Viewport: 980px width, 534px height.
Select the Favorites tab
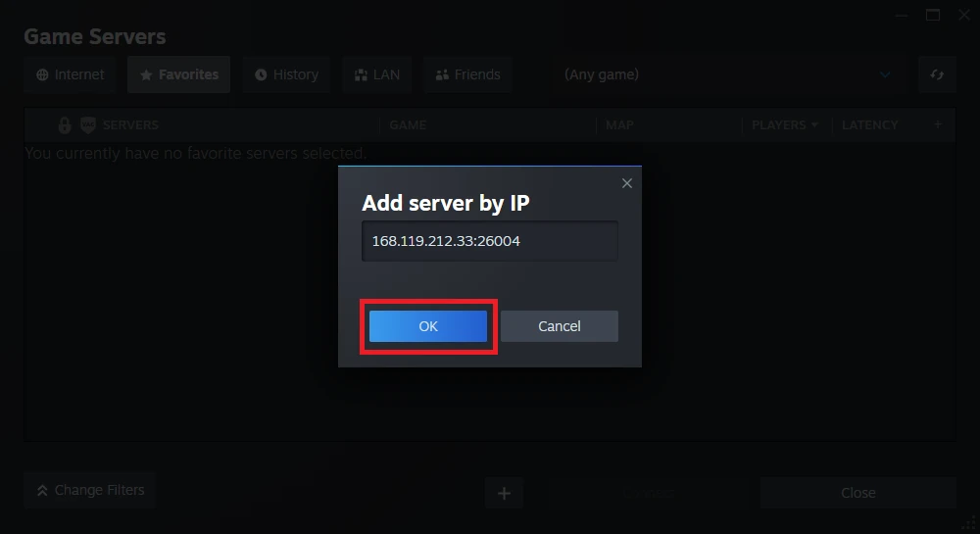click(x=178, y=74)
